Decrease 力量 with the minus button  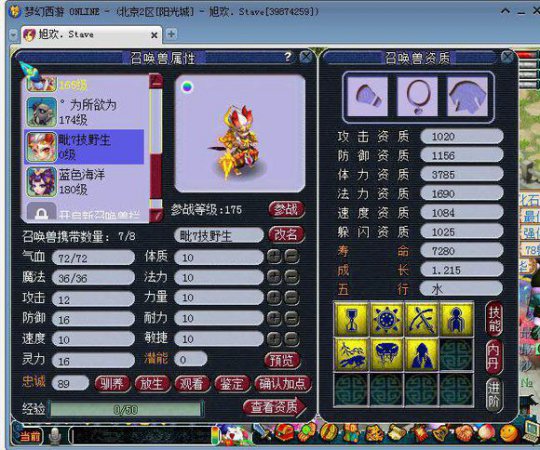(x=292, y=297)
